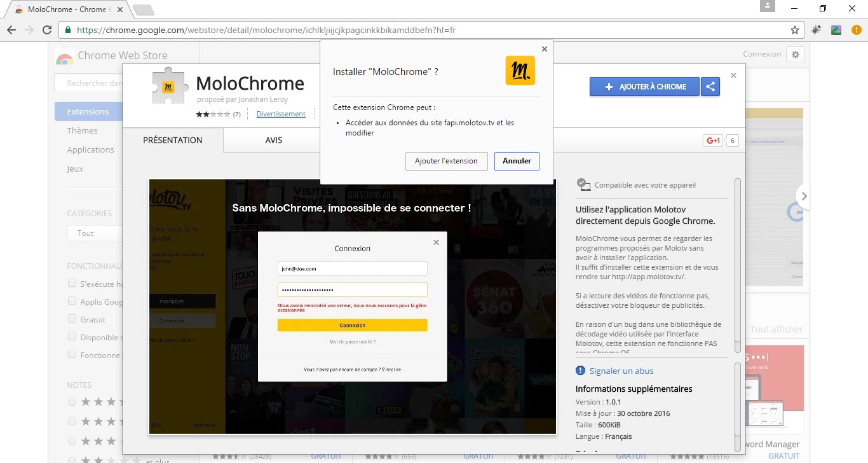
Task: Click the G+1 recommendation button
Action: 712,141
